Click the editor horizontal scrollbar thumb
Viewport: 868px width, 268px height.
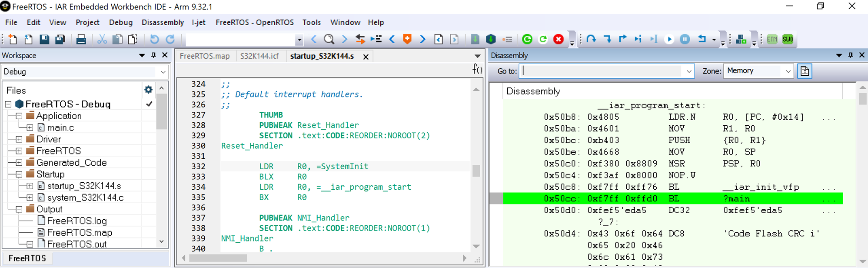point(218,258)
